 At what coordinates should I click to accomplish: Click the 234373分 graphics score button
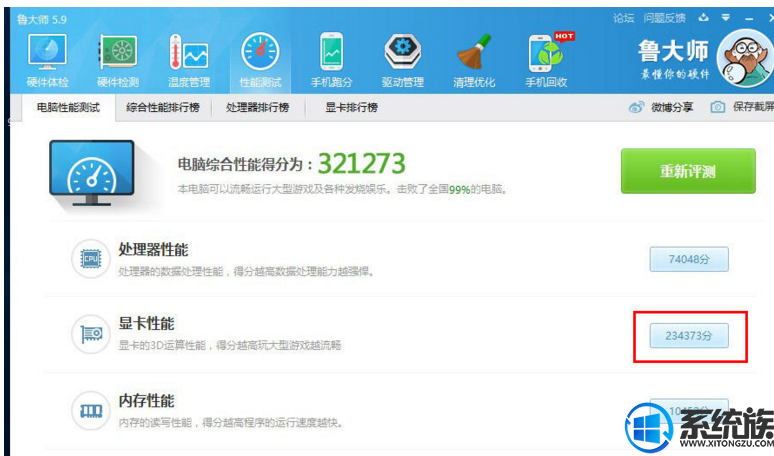point(689,336)
